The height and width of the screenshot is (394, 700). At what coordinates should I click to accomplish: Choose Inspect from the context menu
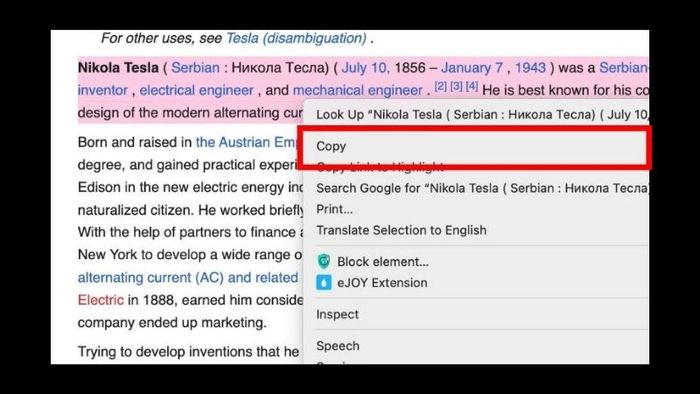[476, 314]
